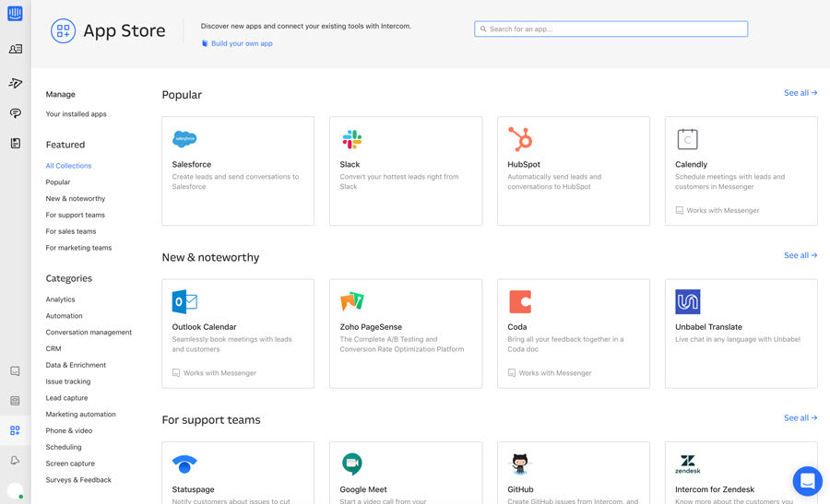Click the Outlook Calendar logo icon
This screenshot has width=830, height=504.
click(184, 301)
